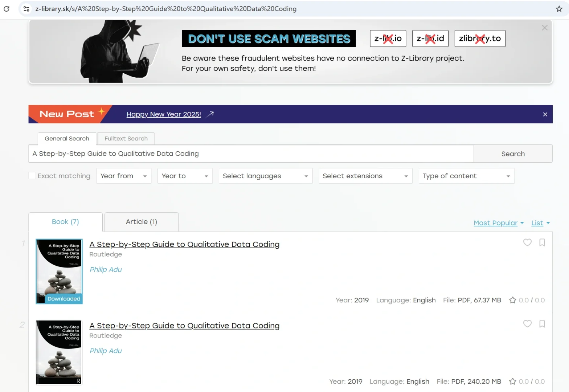569x392 pixels.
Task: Bookmark this page with the star icon
Action: click(x=559, y=9)
